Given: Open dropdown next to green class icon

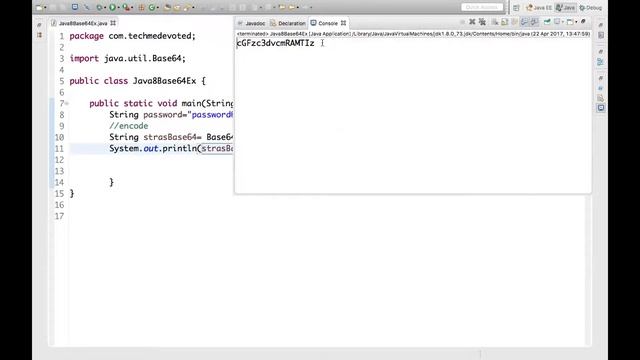Looking at the screenshot, I should [158, 8].
